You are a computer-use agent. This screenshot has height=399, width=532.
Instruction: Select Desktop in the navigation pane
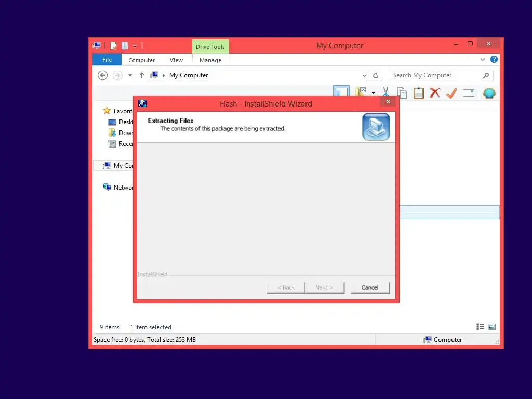[120, 122]
